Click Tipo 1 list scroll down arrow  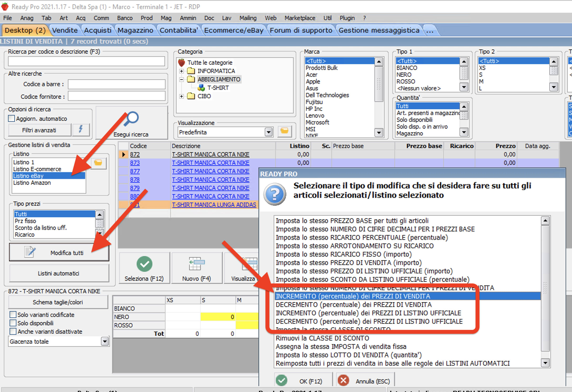pos(464,87)
